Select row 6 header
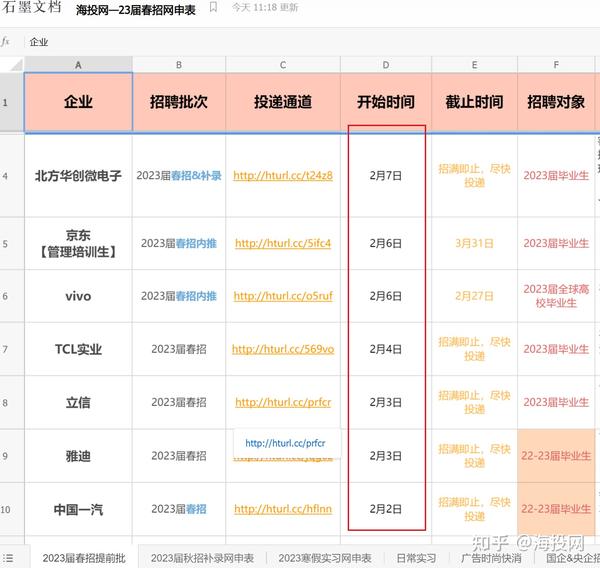Viewport: 600px width, 568px height. (12, 296)
